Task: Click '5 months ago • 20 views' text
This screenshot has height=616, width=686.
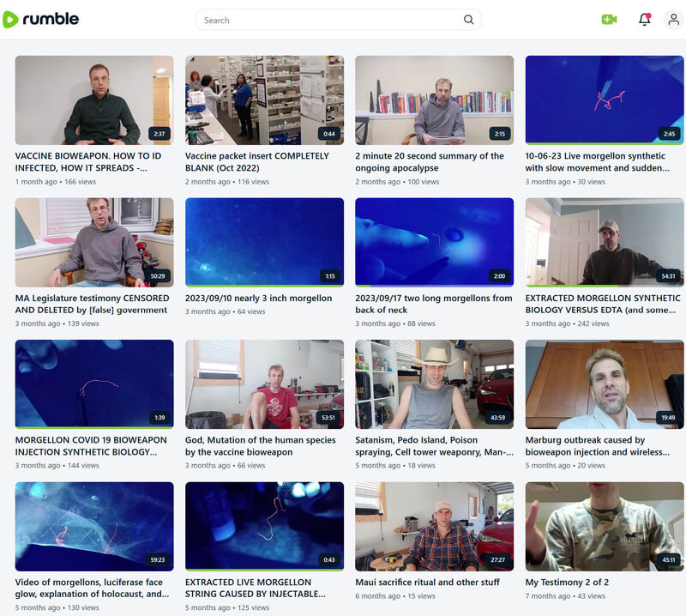Action: click(x=565, y=465)
